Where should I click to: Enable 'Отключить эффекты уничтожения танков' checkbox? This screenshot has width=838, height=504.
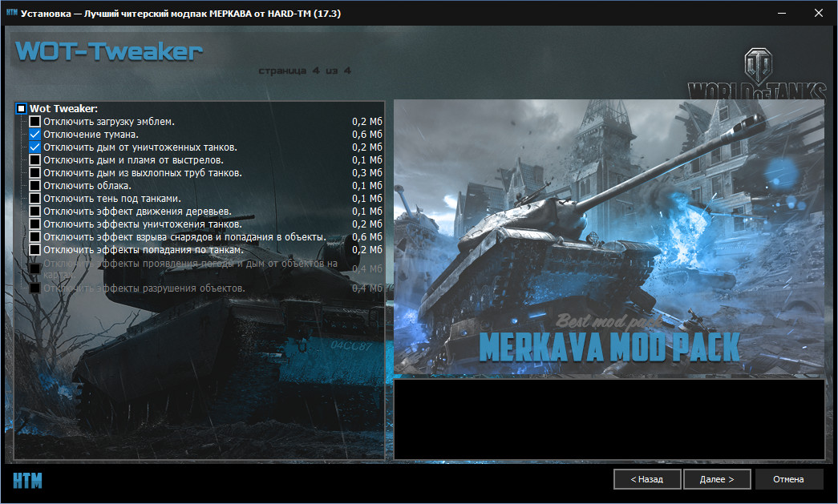[34, 224]
